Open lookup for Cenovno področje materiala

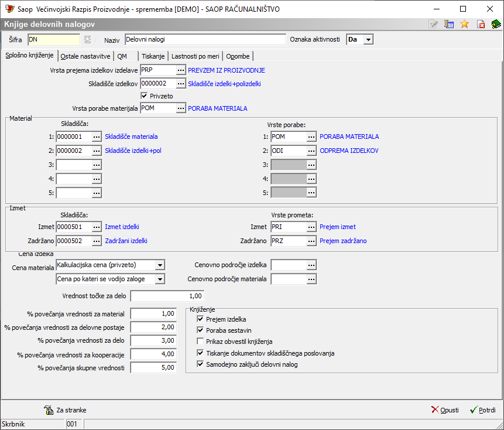(x=311, y=279)
